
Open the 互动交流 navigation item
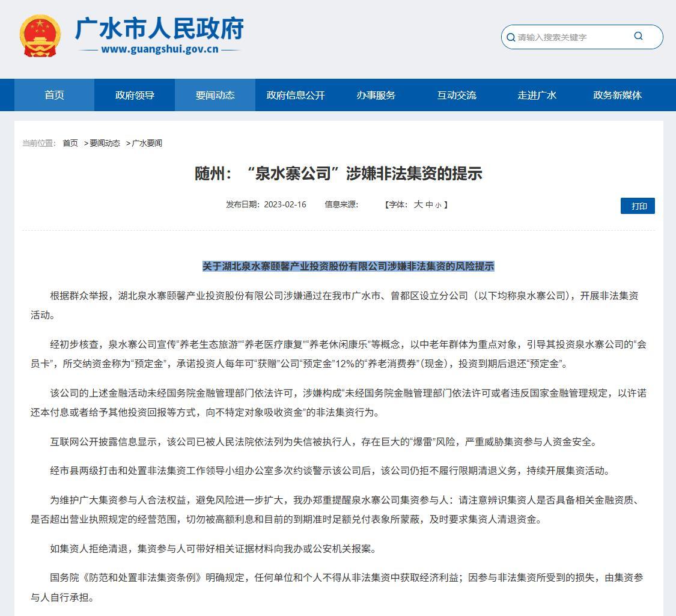[457, 95]
